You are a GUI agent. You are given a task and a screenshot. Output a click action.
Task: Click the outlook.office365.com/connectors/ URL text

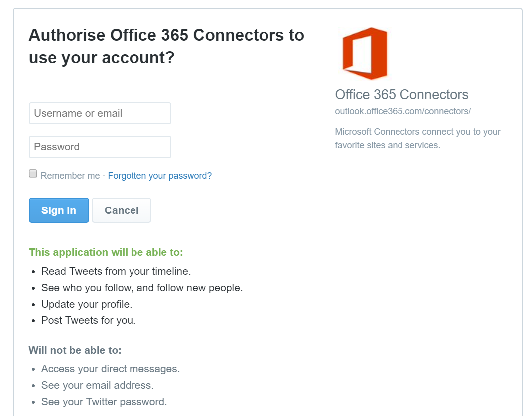(402, 111)
